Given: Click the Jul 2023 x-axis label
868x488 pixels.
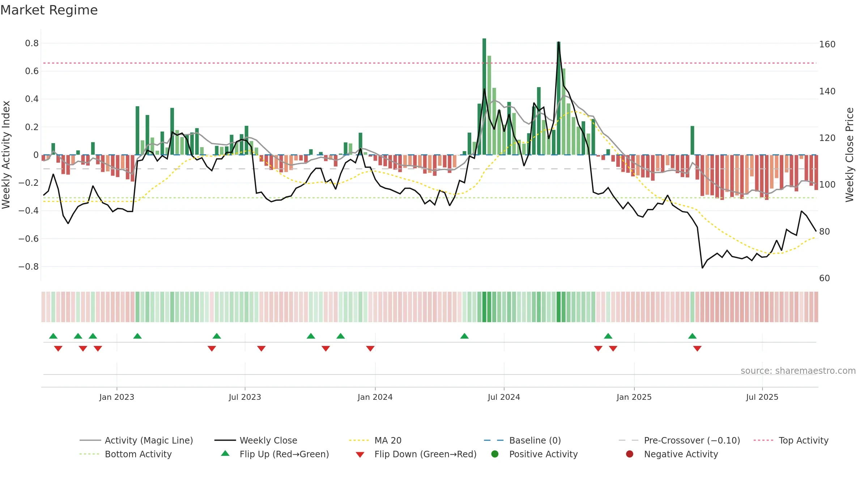Looking at the screenshot, I should (245, 397).
